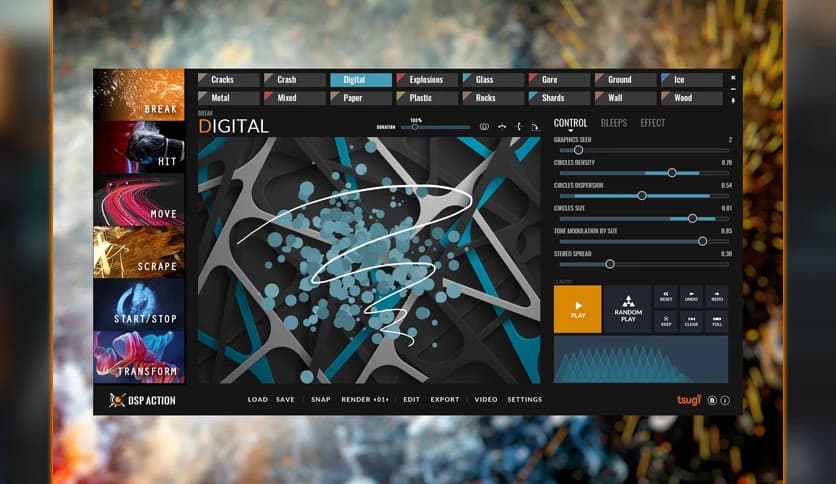The image size is (836, 484).
Task: Click the RESET icon button
Action: point(666,296)
